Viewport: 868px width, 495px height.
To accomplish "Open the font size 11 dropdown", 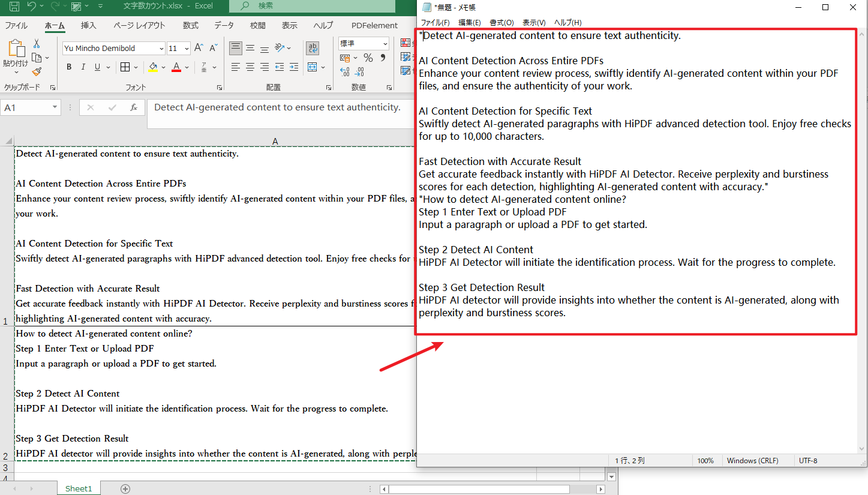I will pos(187,49).
